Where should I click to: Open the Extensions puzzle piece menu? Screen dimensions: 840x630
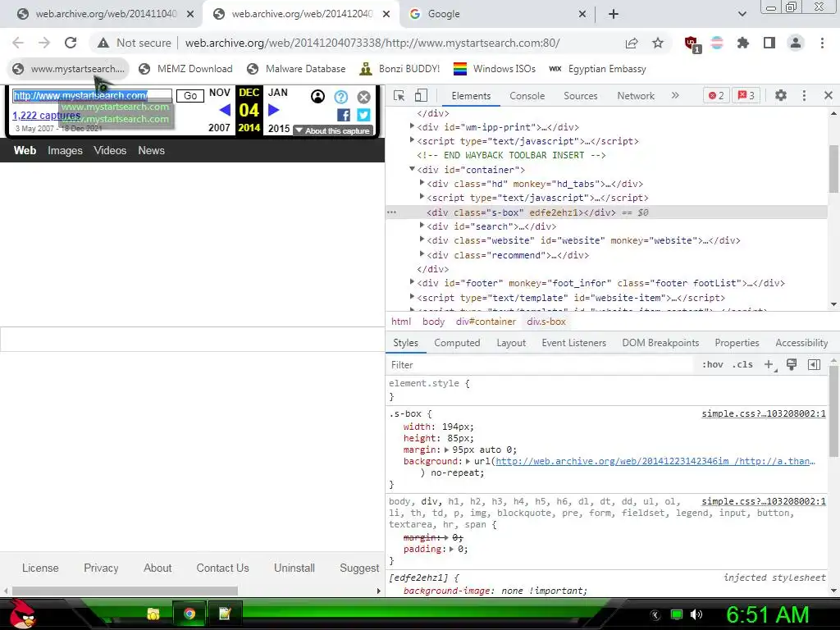[x=743, y=43]
